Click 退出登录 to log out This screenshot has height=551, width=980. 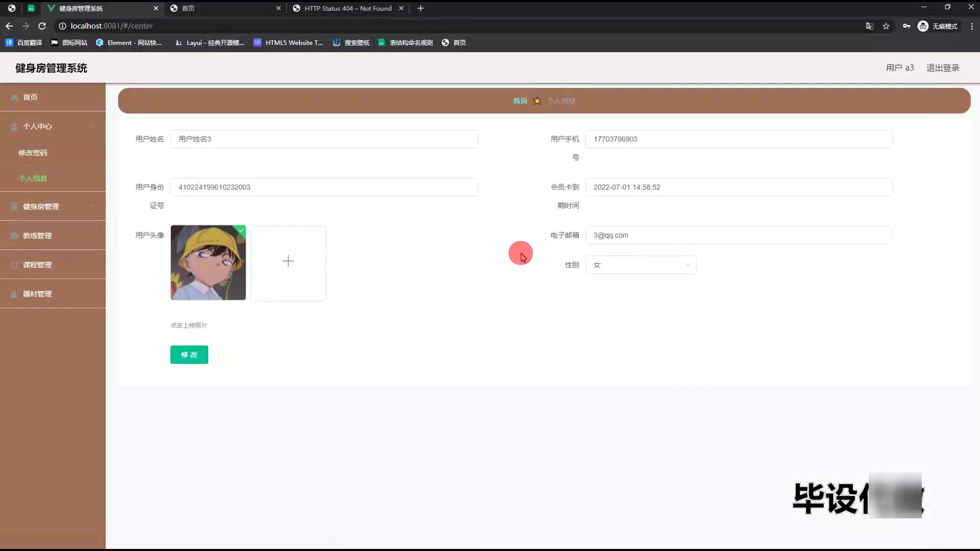943,68
